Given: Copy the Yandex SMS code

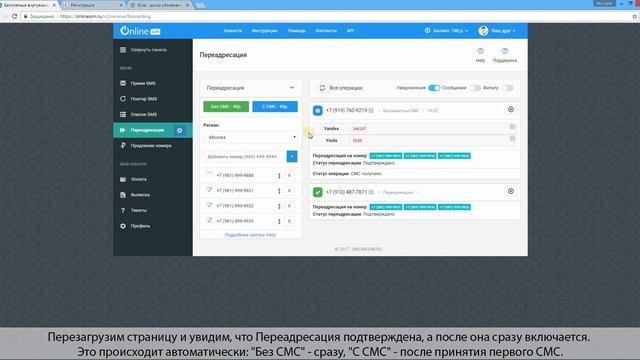Looking at the screenshot, I should [x=512, y=127].
